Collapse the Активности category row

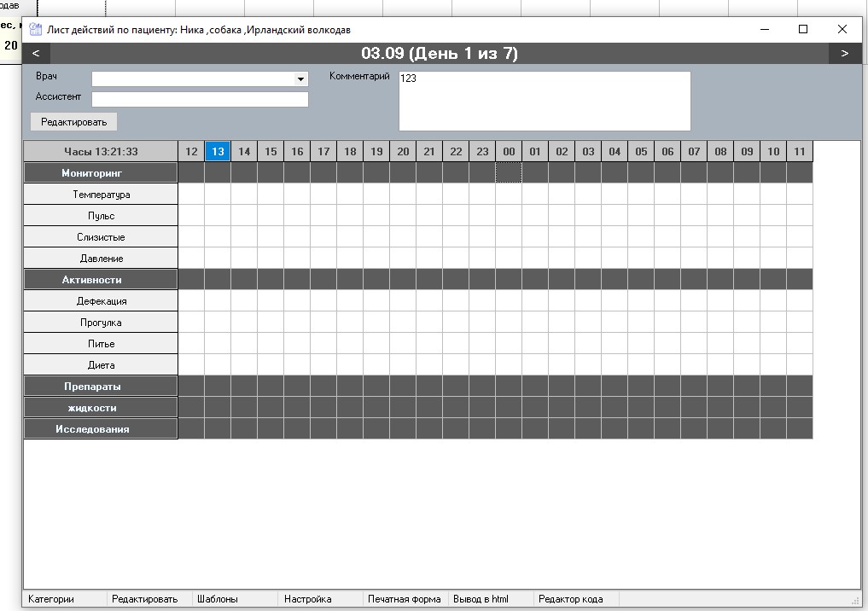[101, 280]
